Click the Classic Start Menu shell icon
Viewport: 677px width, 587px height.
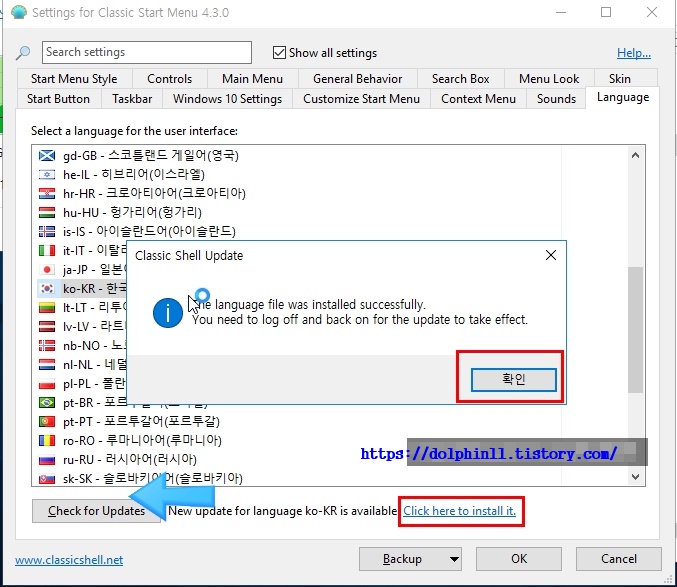19,12
